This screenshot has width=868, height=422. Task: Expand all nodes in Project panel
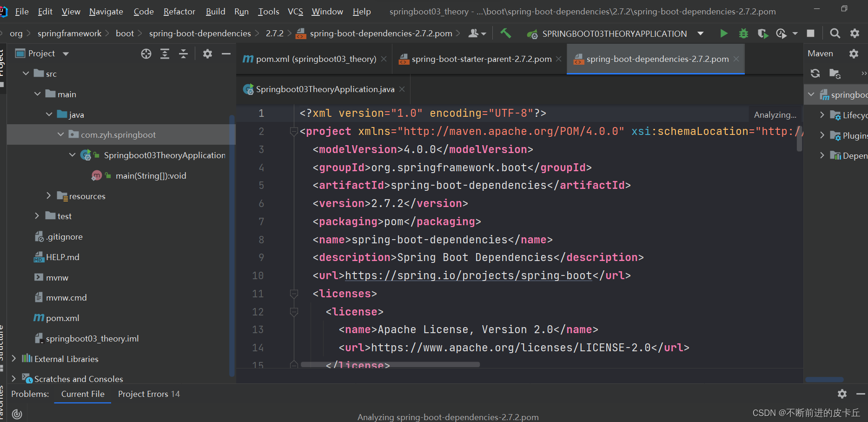click(165, 54)
